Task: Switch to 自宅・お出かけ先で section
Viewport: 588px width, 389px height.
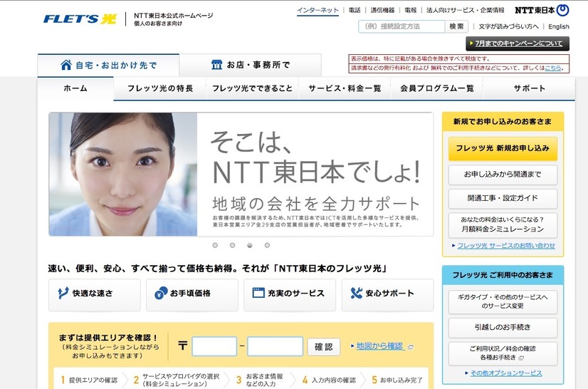Action: pyautogui.click(x=108, y=66)
